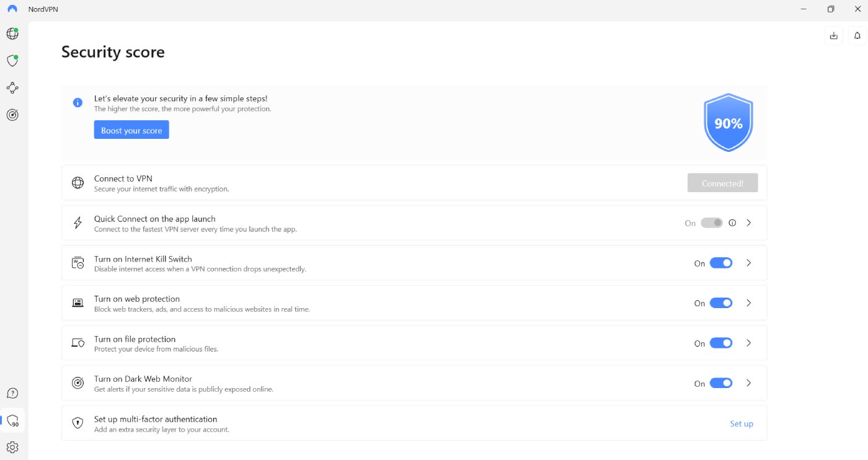
Task: Click the higher the score description text
Action: 183,109
